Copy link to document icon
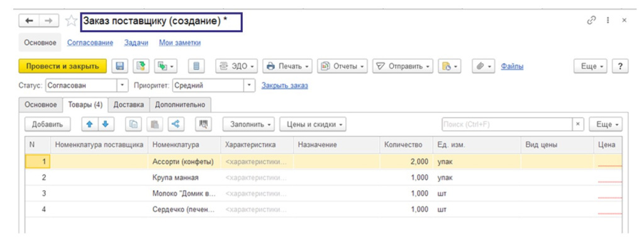This screenshot has height=245, width=644. tap(591, 20)
